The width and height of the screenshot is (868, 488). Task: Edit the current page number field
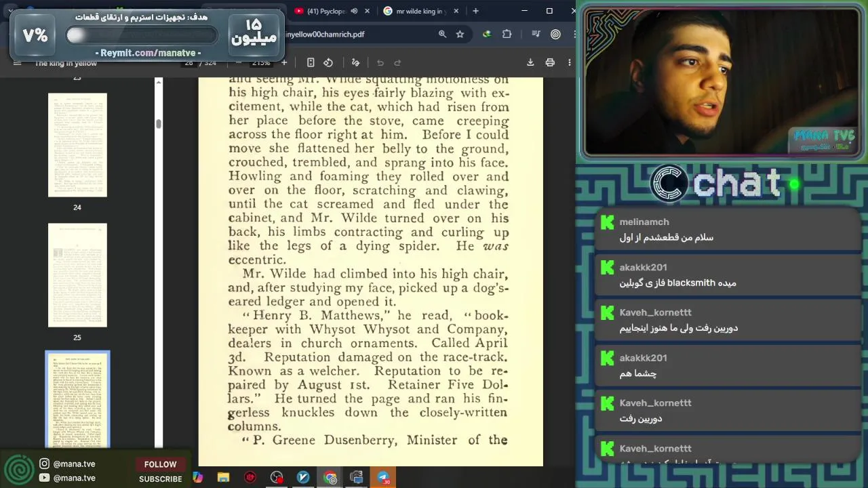pos(189,63)
